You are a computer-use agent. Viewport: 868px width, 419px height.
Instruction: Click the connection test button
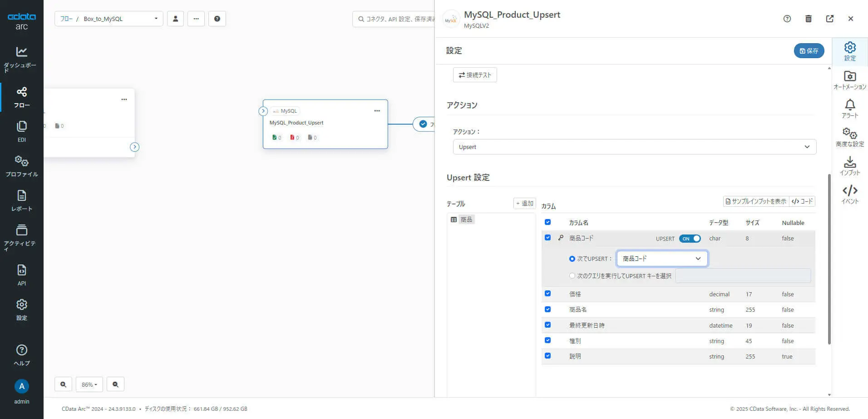point(474,75)
